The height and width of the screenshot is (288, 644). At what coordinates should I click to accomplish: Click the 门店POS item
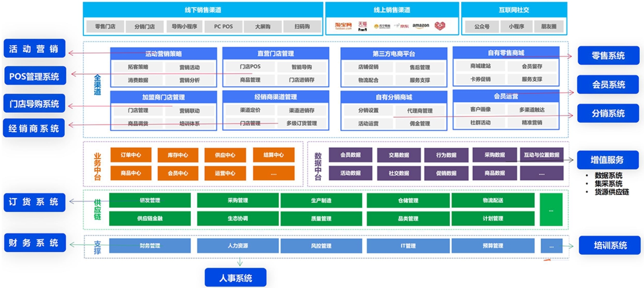click(x=250, y=67)
